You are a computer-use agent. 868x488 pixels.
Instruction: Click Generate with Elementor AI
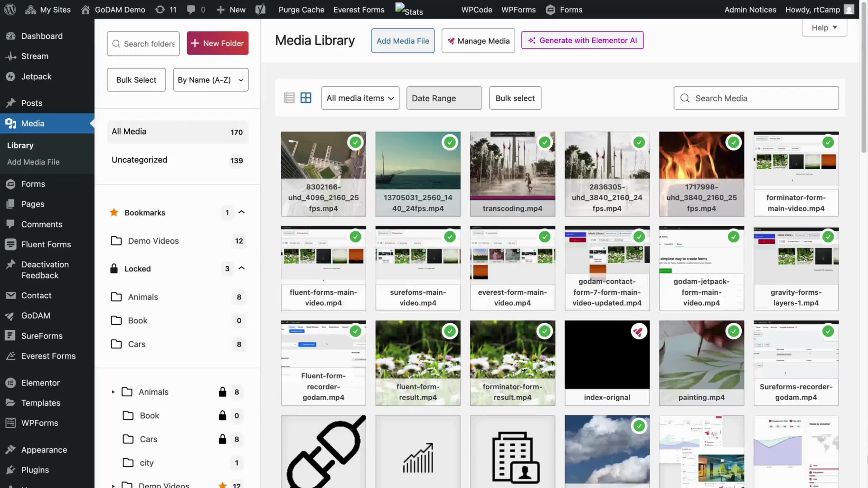coord(582,40)
